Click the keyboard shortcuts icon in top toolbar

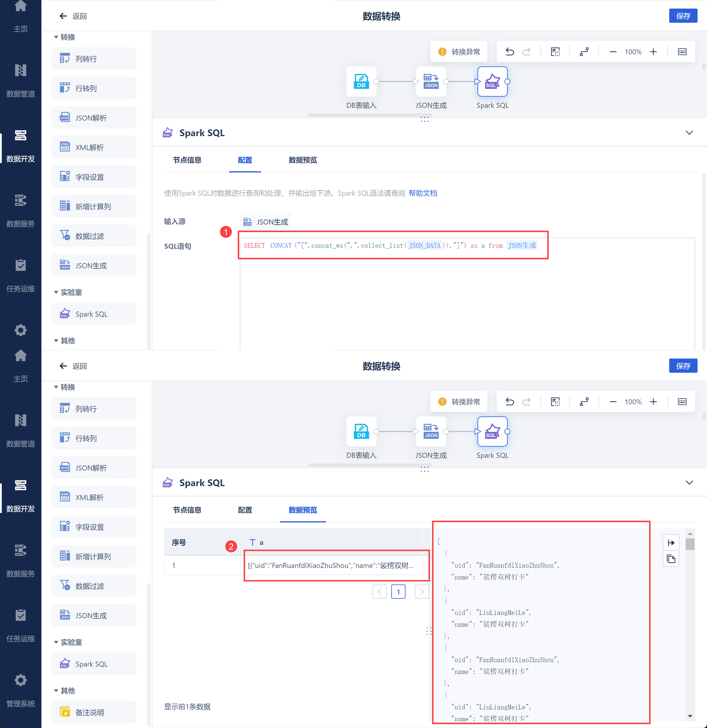pyautogui.click(x=682, y=52)
